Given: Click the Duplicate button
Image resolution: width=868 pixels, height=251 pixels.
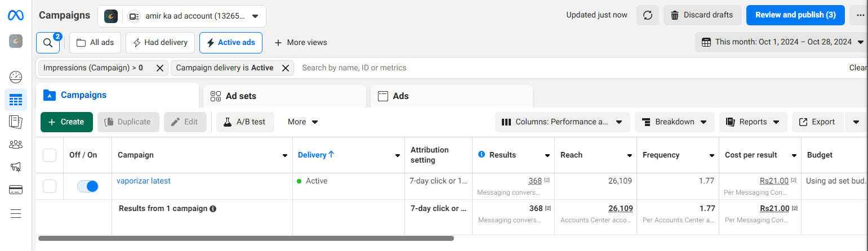Looking at the screenshot, I should (128, 122).
